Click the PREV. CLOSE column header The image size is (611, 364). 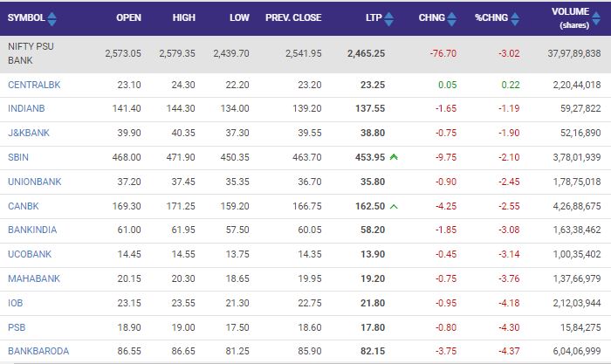(x=292, y=17)
